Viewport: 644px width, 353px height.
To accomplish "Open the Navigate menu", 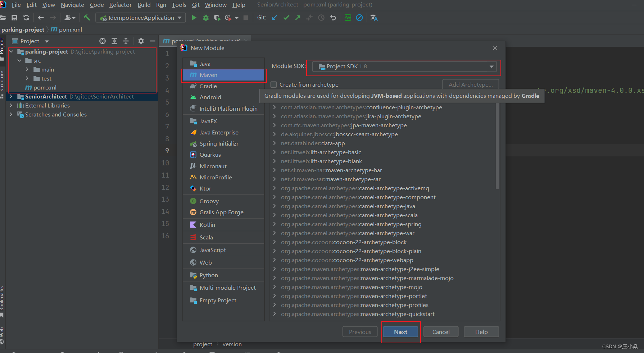I will tap(72, 5).
